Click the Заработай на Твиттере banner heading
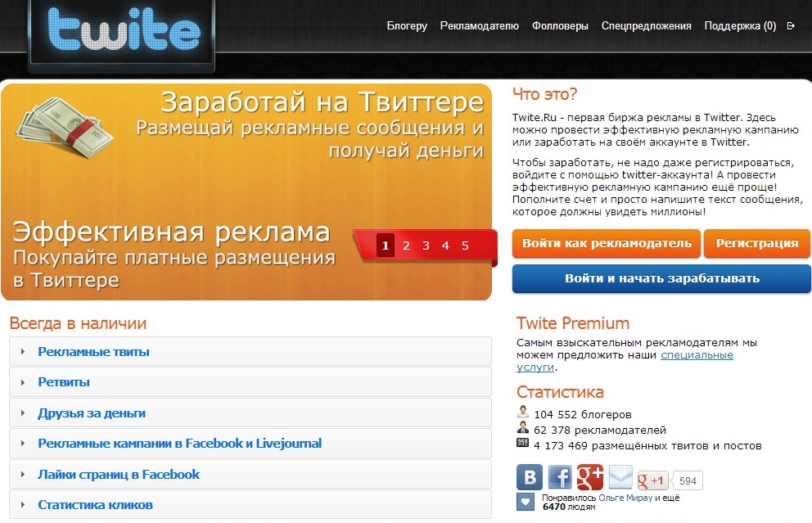812x523 pixels. 323,102
